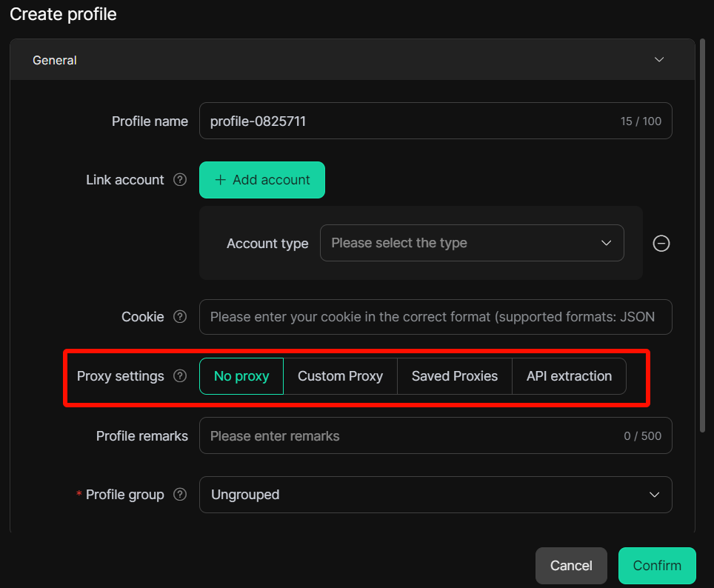Viewport: 714px width, 588px height.
Task: Remove the account row with minus icon
Action: tap(661, 243)
